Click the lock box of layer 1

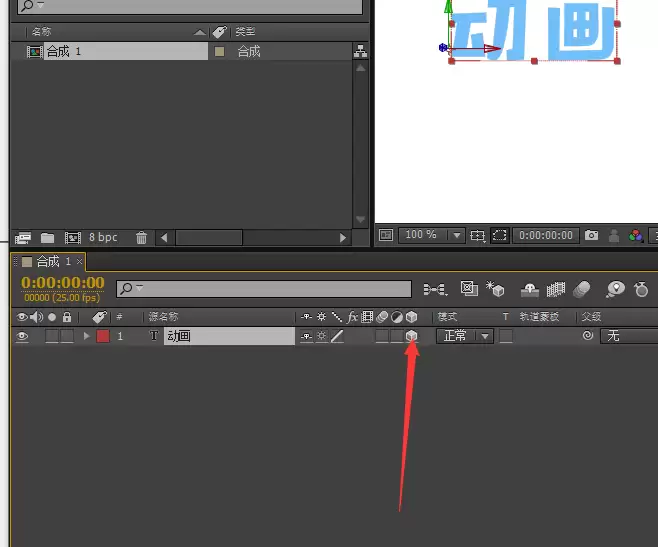(67, 336)
